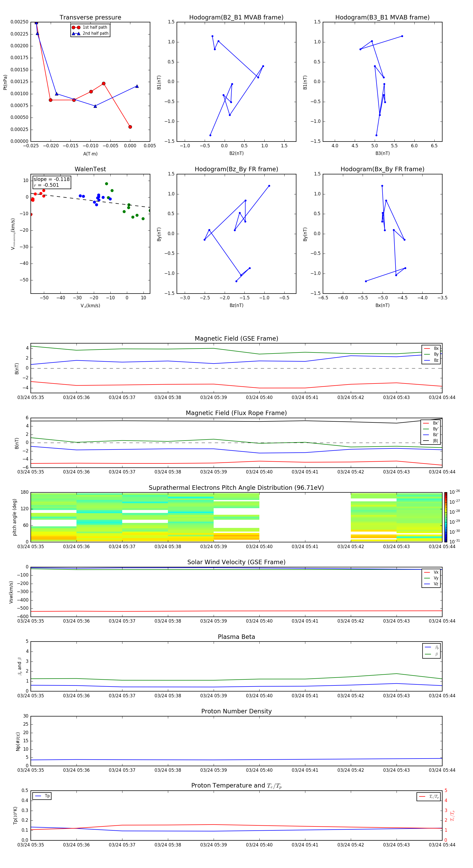Select the 'Tp(10^6K)' y-axis label

[15, 815]
